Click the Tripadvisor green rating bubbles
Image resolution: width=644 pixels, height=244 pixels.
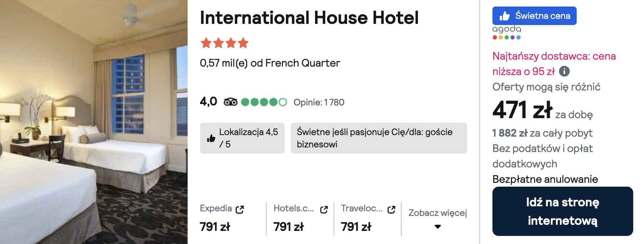click(264, 102)
